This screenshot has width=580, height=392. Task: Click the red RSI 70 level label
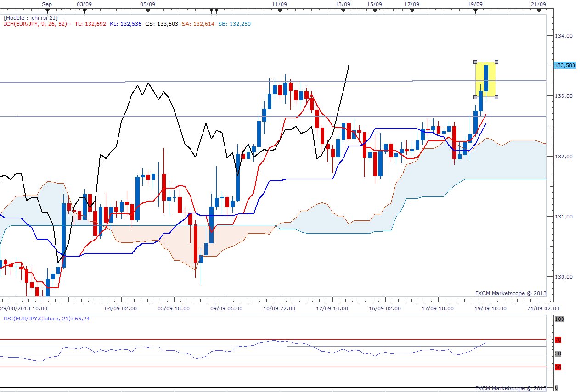[x=557, y=340]
